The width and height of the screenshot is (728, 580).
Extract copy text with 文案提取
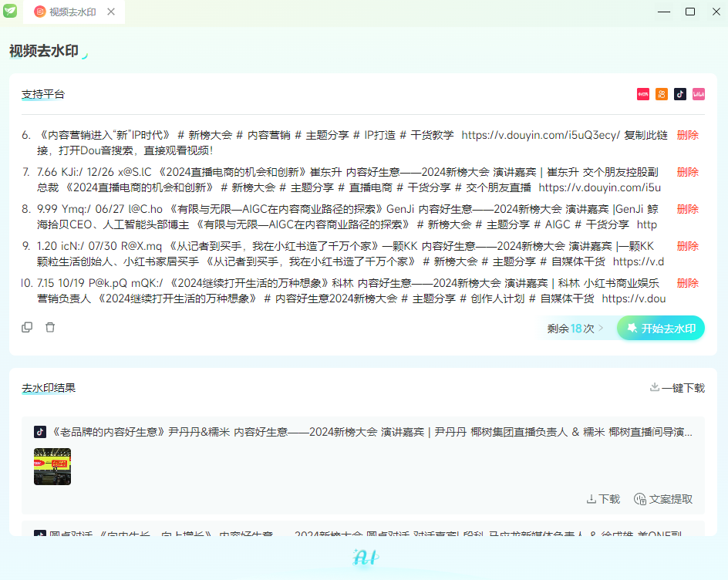pos(663,499)
